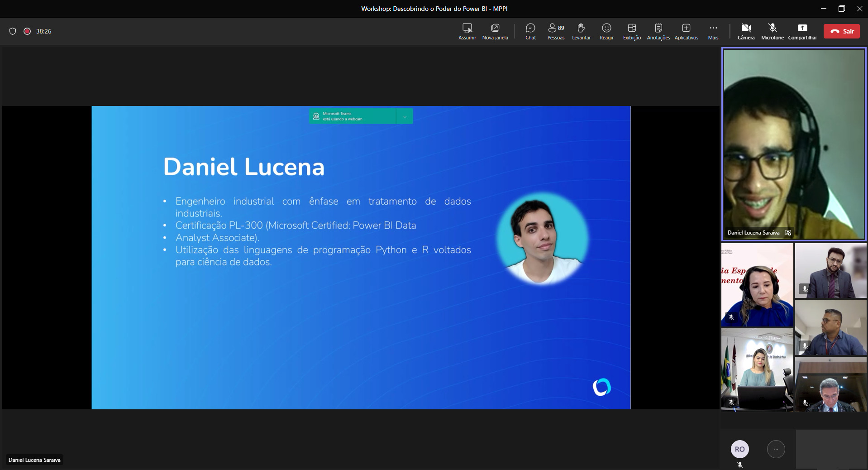The image size is (868, 470).
Task: Click Compartilhar to share screen
Action: pos(802,32)
